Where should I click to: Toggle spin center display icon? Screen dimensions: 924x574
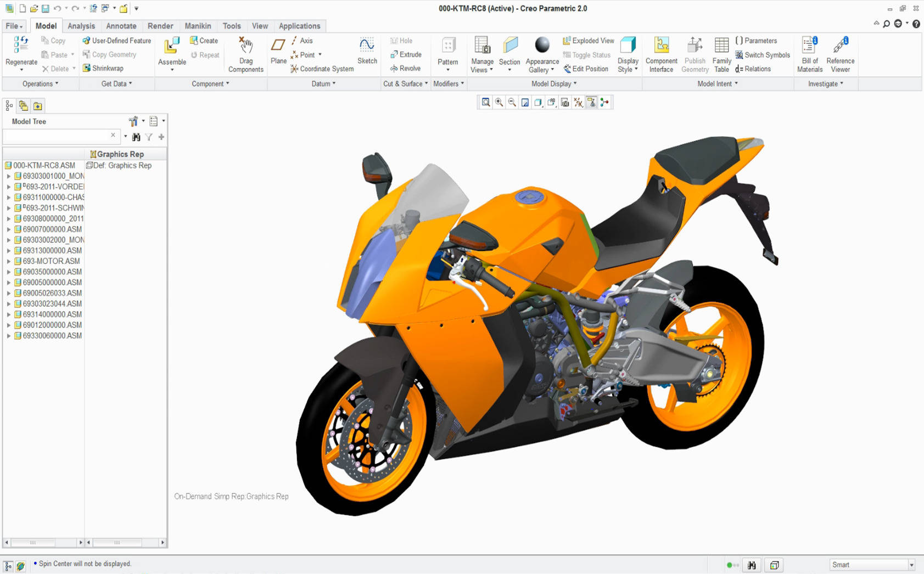pos(604,103)
